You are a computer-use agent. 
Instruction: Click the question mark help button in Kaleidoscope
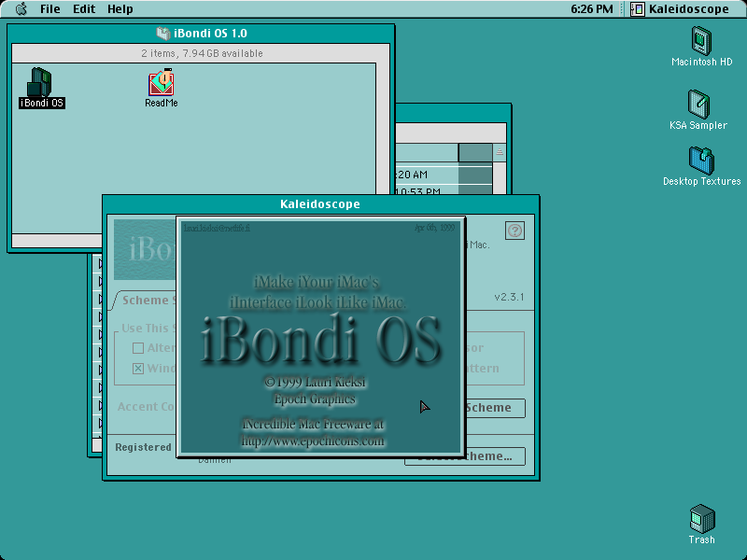514,231
